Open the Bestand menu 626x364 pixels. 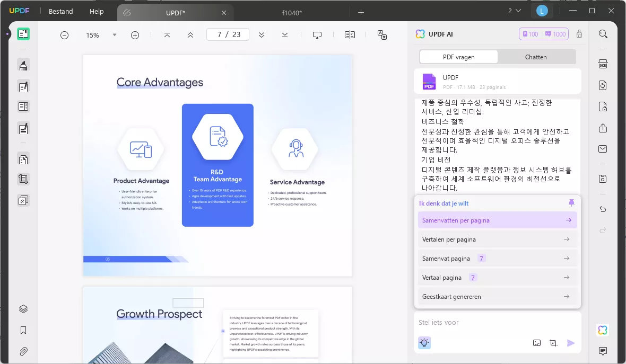point(60,12)
